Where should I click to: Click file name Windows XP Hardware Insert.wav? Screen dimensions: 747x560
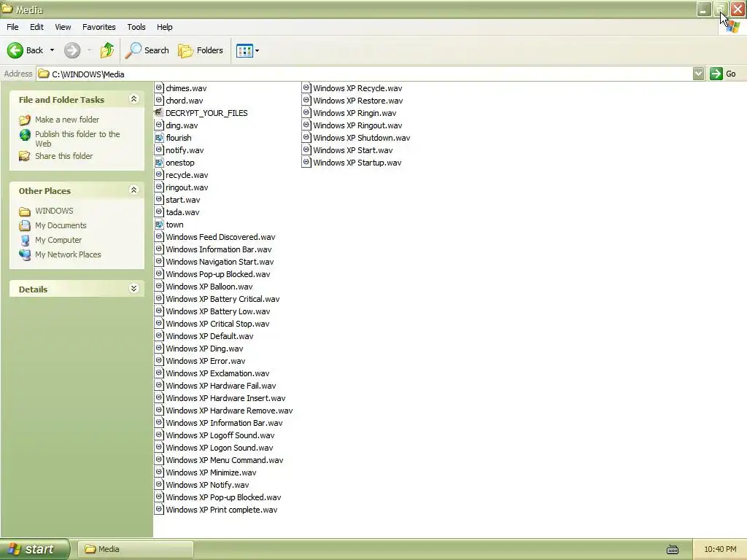click(225, 398)
